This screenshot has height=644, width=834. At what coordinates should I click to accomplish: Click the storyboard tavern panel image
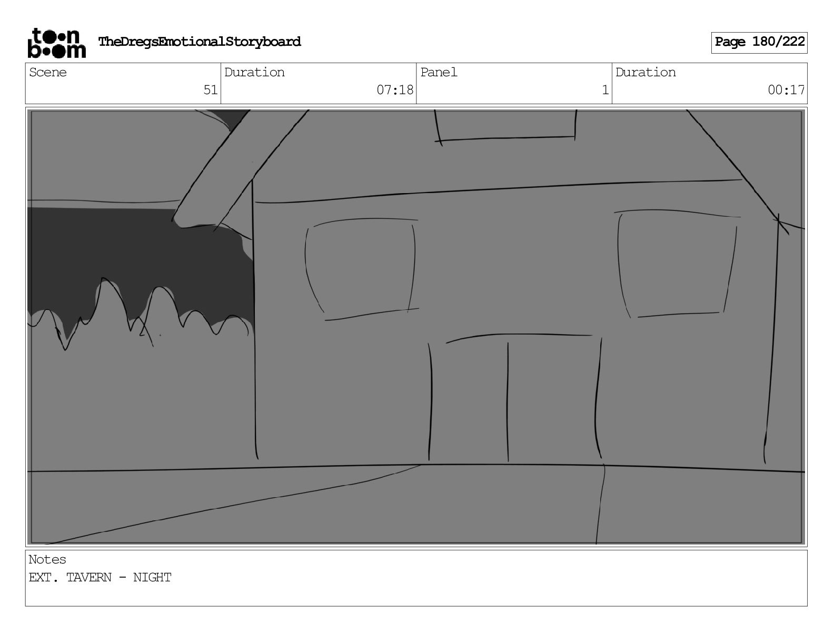click(x=416, y=327)
